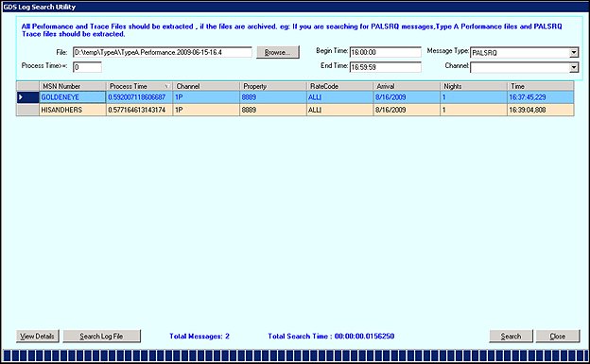Sort by the MSN Number column header
The height and width of the screenshot is (364, 590).
tap(73, 86)
